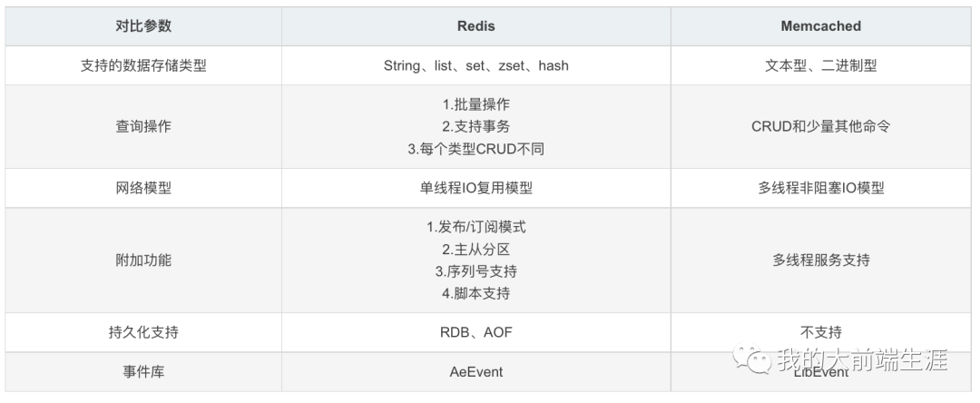Select the 对比参数 header cell

pos(143,26)
